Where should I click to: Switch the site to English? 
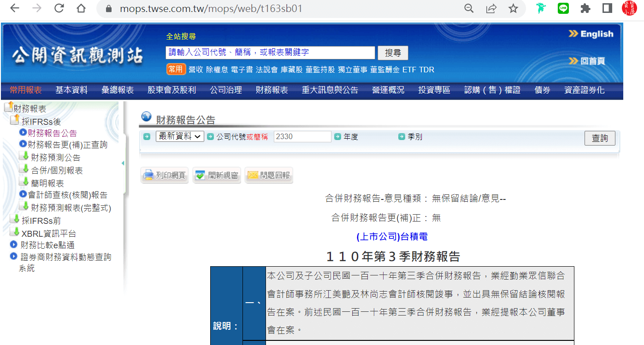point(591,34)
